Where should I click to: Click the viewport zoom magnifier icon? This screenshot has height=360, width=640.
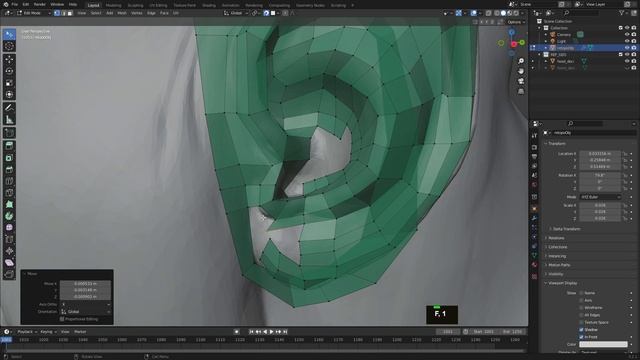521,61
